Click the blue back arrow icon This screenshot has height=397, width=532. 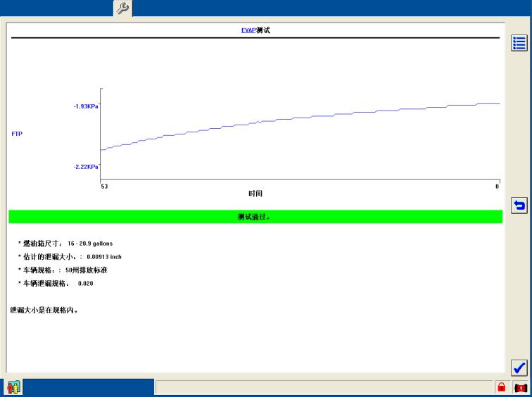[519, 206]
